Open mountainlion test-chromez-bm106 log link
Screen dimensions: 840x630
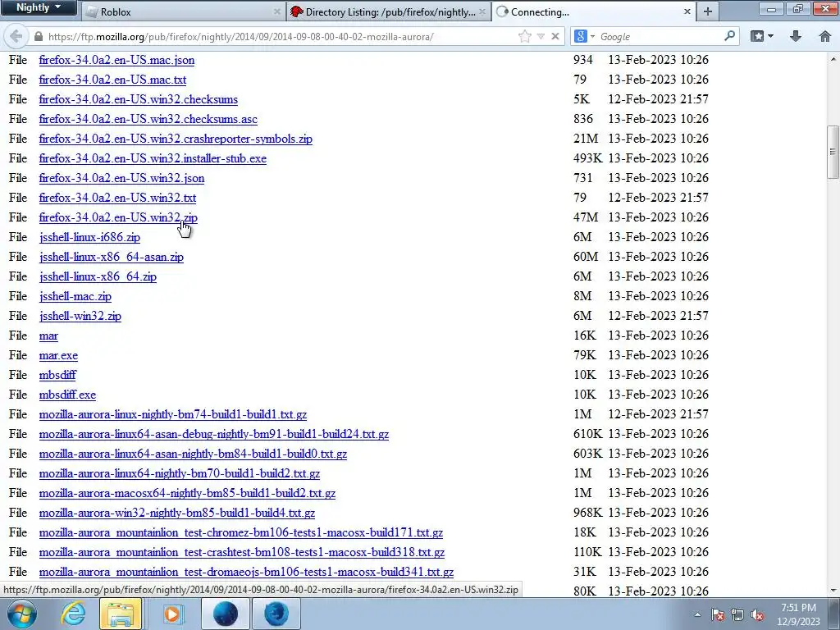pyautogui.click(x=241, y=532)
